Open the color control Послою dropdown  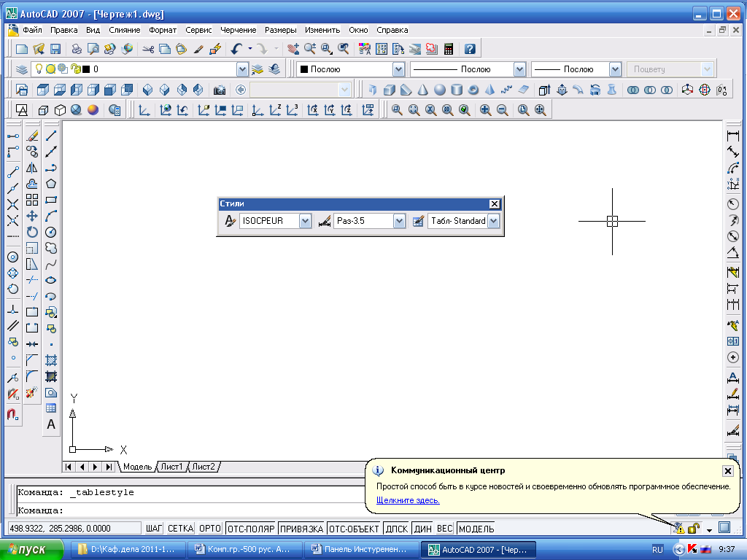tap(398, 69)
